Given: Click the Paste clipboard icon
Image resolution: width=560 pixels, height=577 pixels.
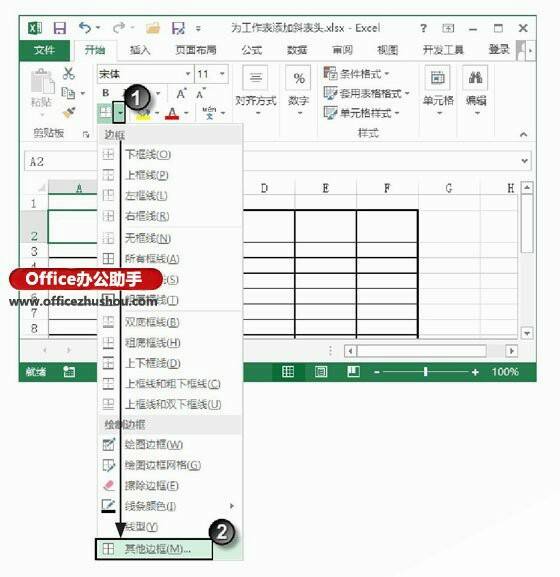Looking at the screenshot, I should coord(42,82).
